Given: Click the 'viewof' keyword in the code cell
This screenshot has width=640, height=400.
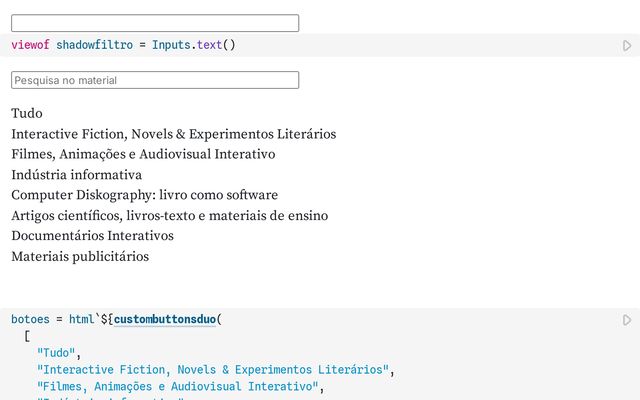Looking at the screenshot, I should pos(30,45).
